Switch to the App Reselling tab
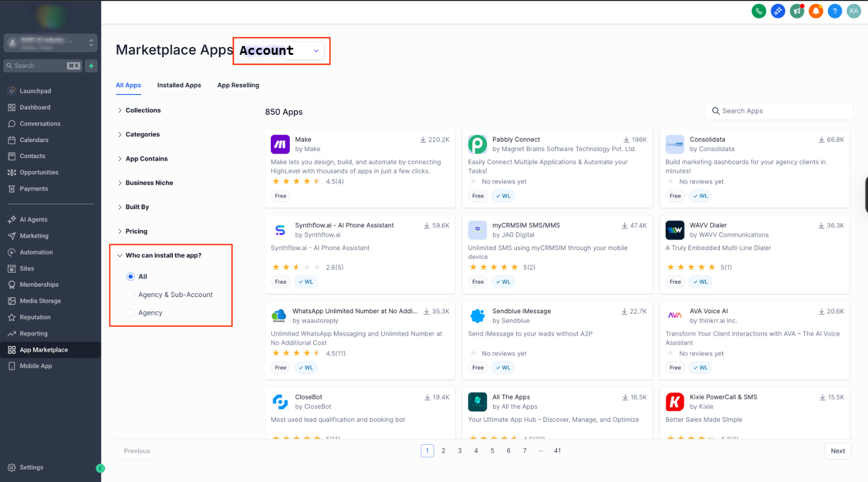Viewport: 868px width, 482px height. pos(238,86)
